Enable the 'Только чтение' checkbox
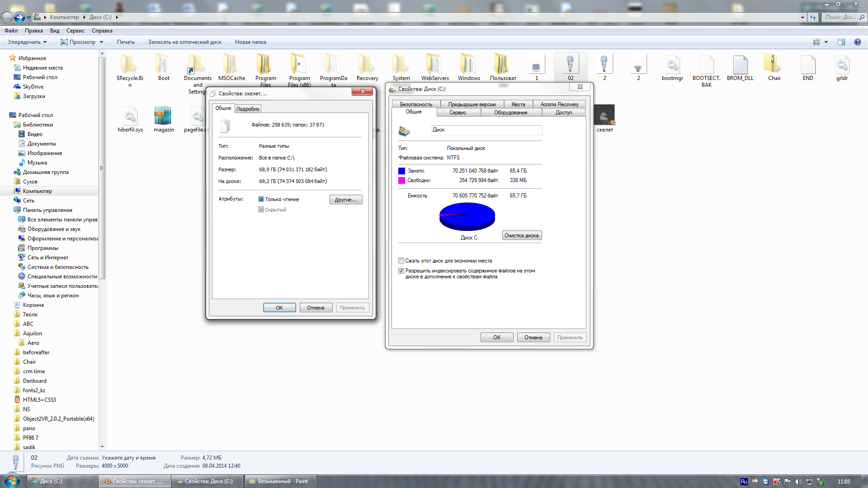This screenshot has width=868, height=488. tap(261, 199)
